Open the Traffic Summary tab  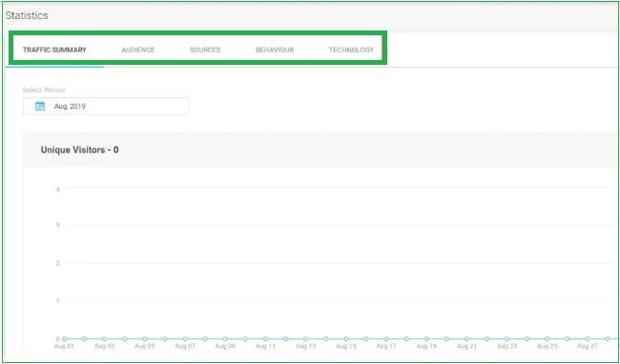[54, 51]
